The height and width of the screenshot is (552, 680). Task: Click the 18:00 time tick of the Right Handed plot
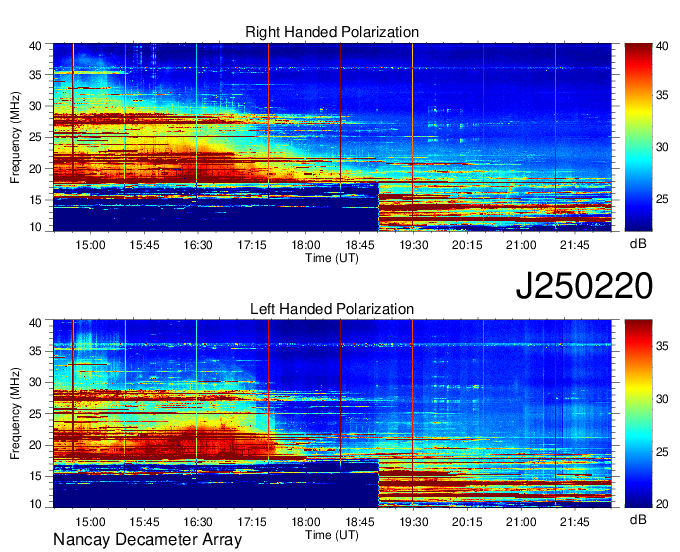[306, 245]
